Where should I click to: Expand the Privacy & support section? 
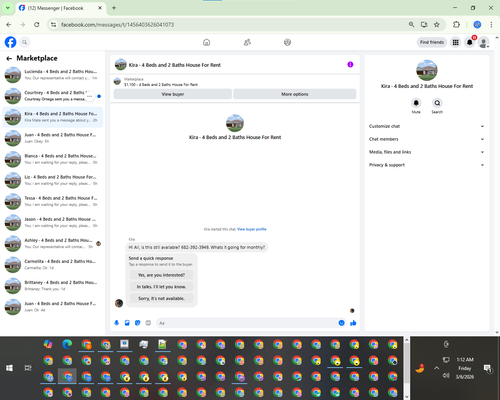coord(426,165)
